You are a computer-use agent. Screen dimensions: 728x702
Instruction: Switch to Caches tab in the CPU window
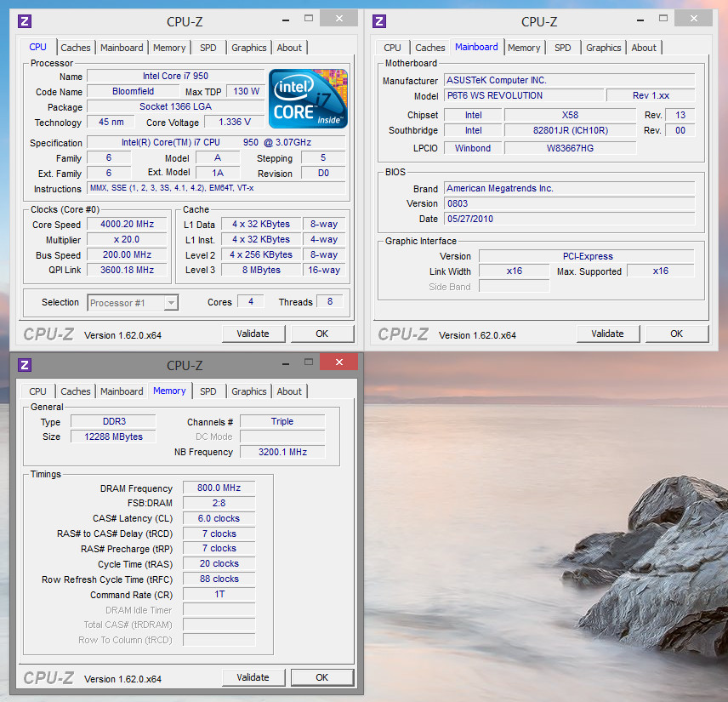pyautogui.click(x=76, y=48)
